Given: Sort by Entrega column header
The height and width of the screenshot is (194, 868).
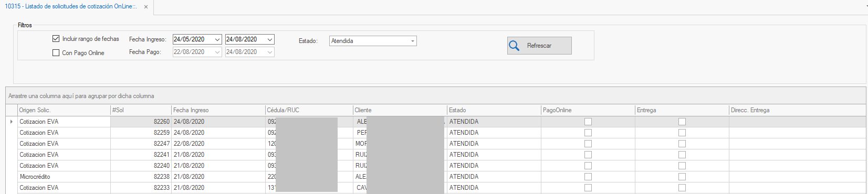Looking at the screenshot, I should tap(682, 110).
